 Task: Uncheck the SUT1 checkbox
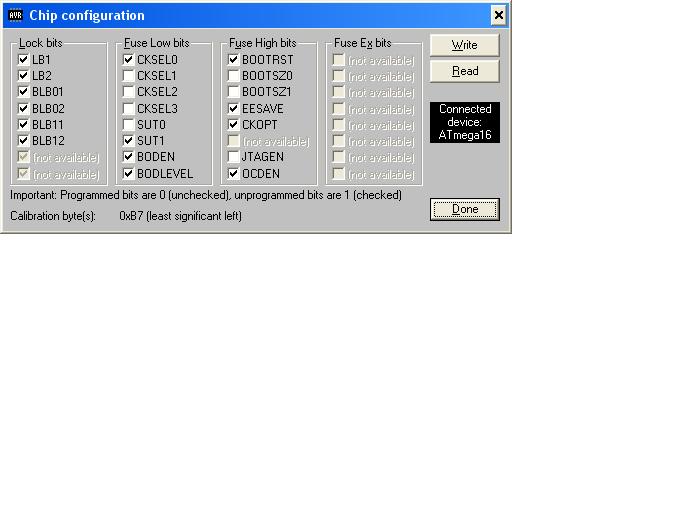pyautogui.click(x=128, y=141)
